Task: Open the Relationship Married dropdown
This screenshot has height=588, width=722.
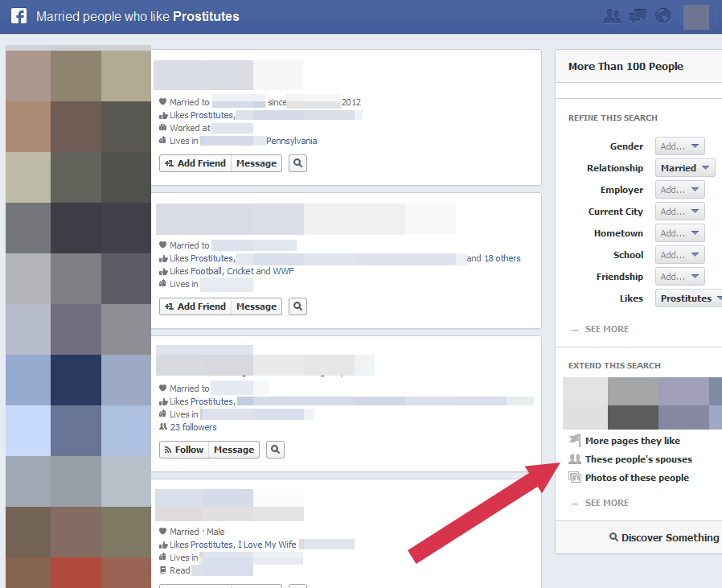Action: coord(685,168)
